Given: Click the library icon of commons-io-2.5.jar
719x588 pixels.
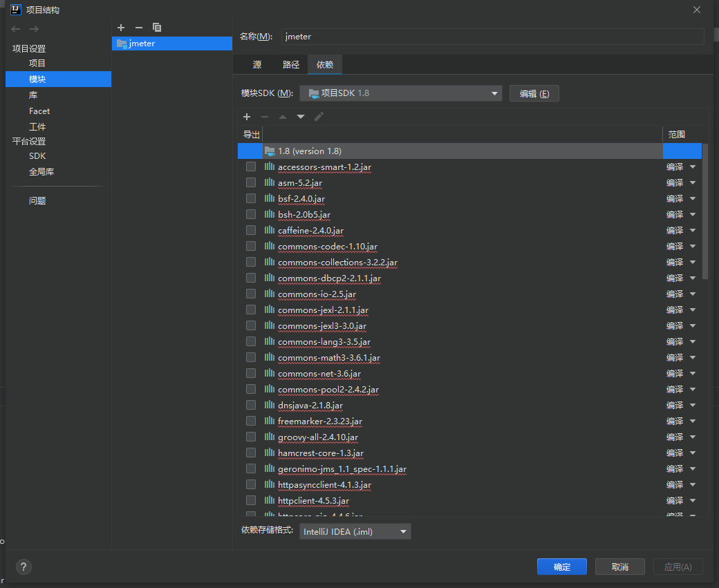Looking at the screenshot, I should [x=270, y=294].
